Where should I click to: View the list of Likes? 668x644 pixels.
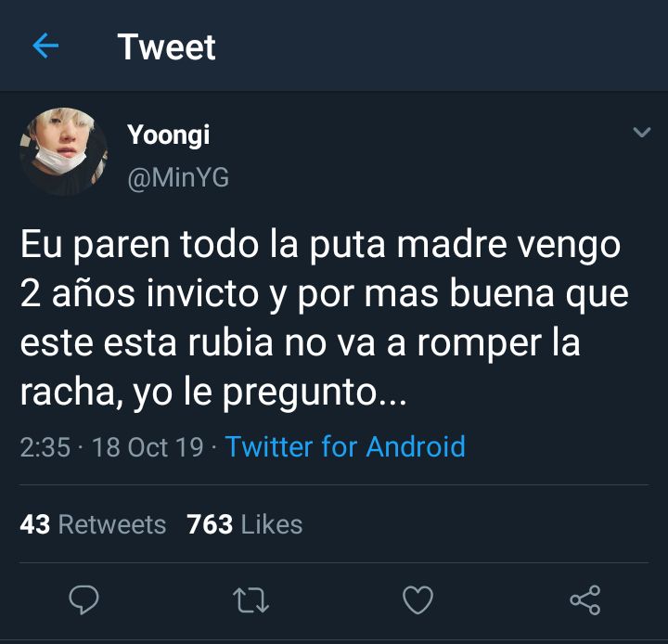click(245, 523)
